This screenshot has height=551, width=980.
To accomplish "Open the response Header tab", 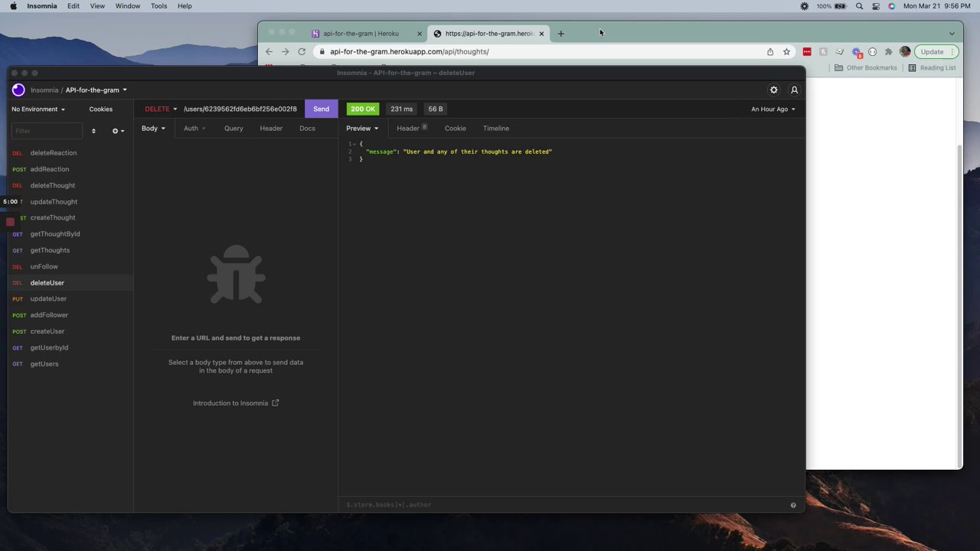I will pyautogui.click(x=411, y=129).
